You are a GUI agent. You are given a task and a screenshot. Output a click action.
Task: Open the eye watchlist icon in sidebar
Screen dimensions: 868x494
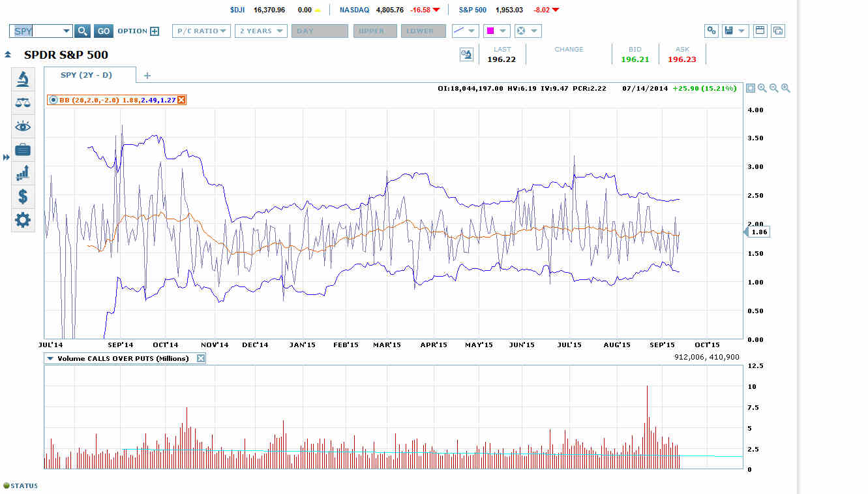point(23,127)
